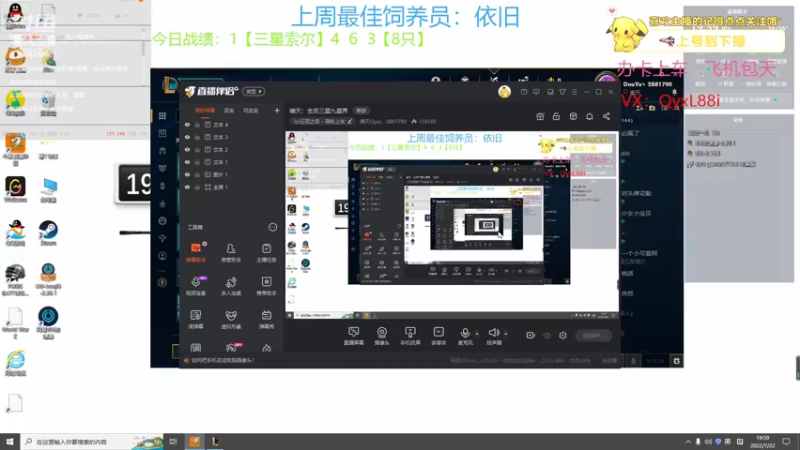
Task: Toggle lock on 图片 1 source
Action: tap(197, 174)
